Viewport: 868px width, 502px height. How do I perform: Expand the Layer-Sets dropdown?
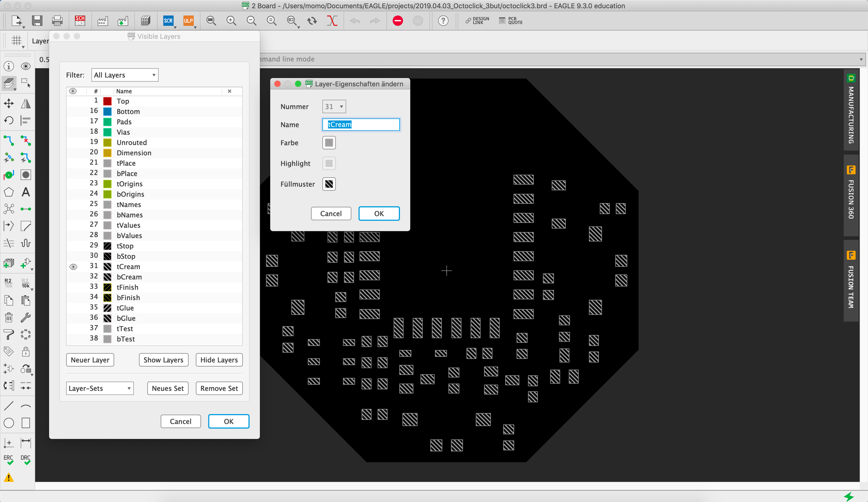pyautogui.click(x=99, y=388)
